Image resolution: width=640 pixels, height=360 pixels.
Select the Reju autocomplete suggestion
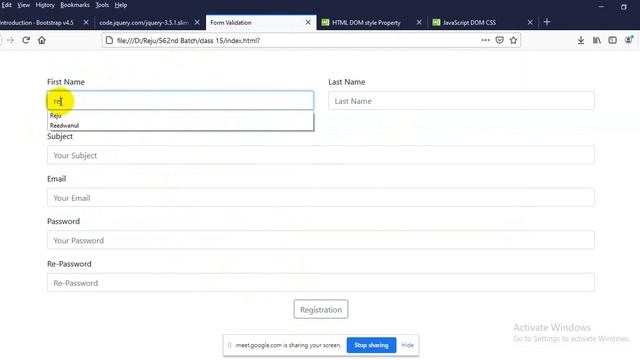coord(180,116)
